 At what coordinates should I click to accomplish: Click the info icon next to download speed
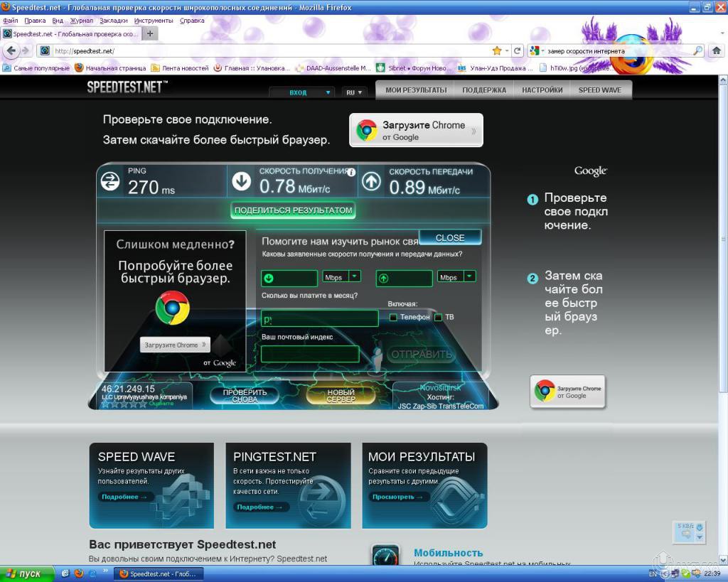[x=351, y=171]
